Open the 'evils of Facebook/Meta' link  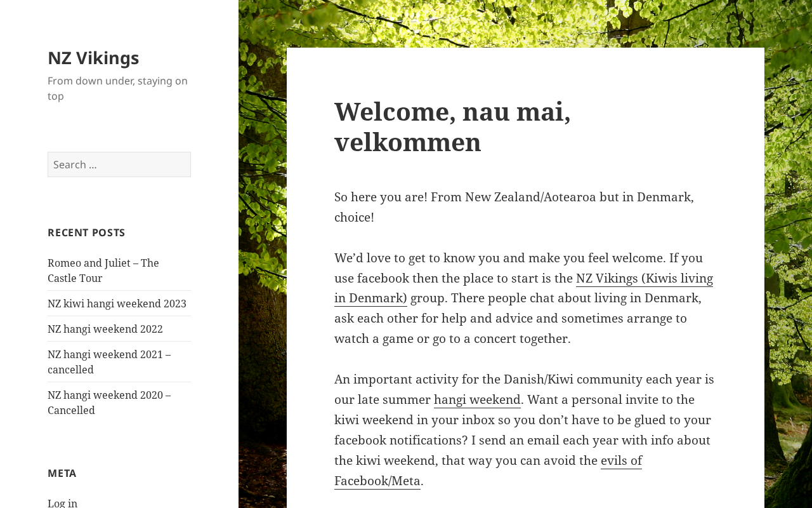(621, 461)
